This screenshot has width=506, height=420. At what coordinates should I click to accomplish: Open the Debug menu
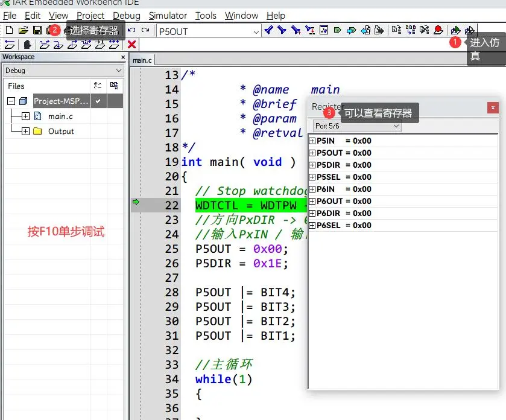pyautogui.click(x=126, y=15)
